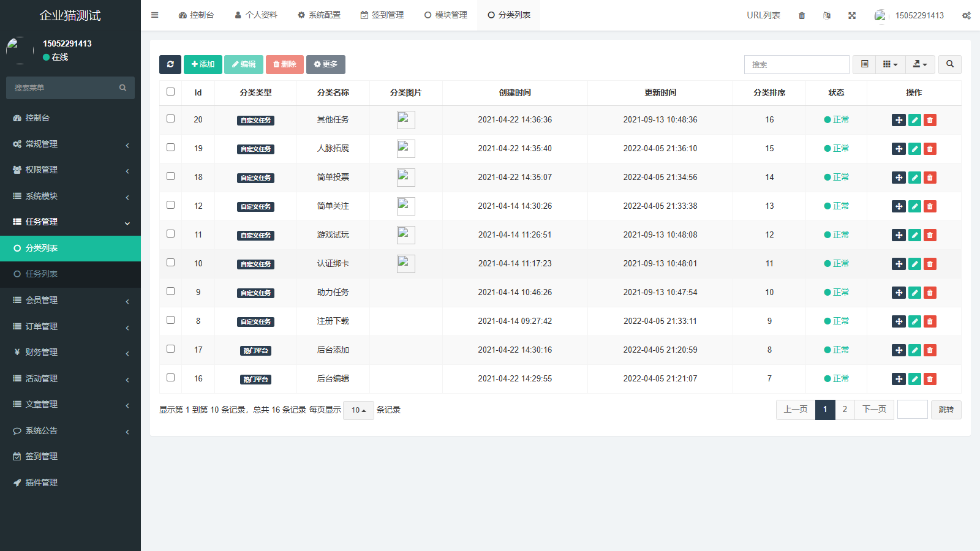
Task: Open the page size dropdown showing 10
Action: click(x=358, y=410)
